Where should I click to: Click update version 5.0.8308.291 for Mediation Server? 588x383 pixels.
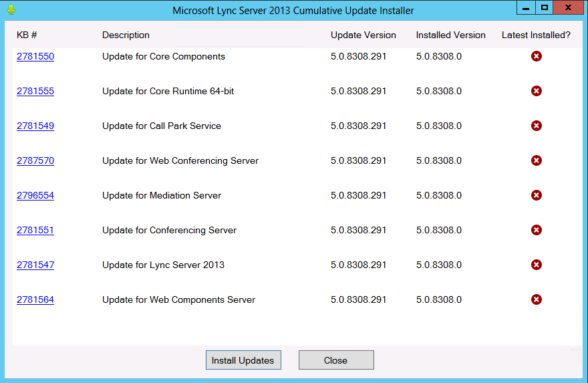(358, 195)
